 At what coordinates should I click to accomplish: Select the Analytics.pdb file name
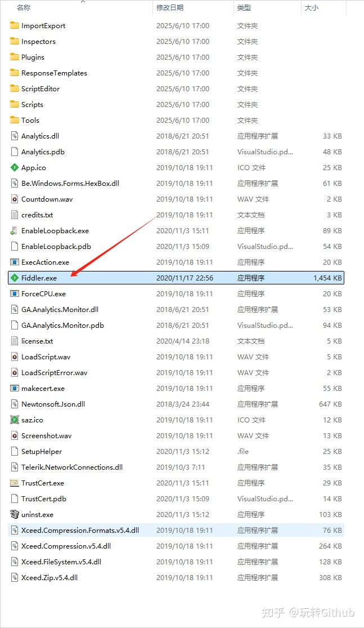tap(43, 152)
